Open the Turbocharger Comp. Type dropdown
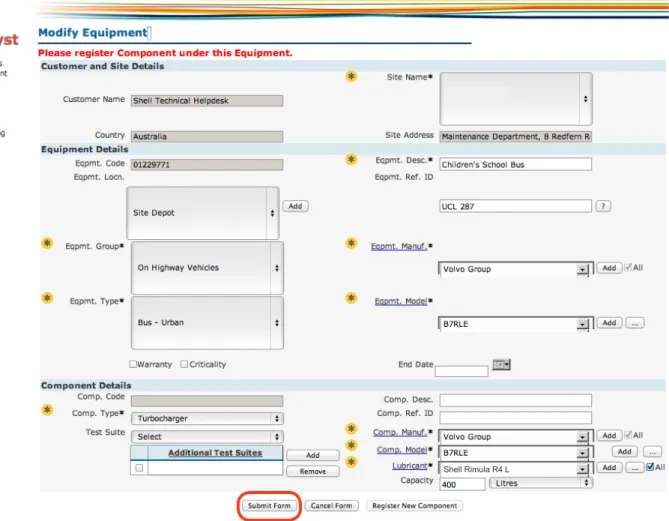 pos(207,419)
